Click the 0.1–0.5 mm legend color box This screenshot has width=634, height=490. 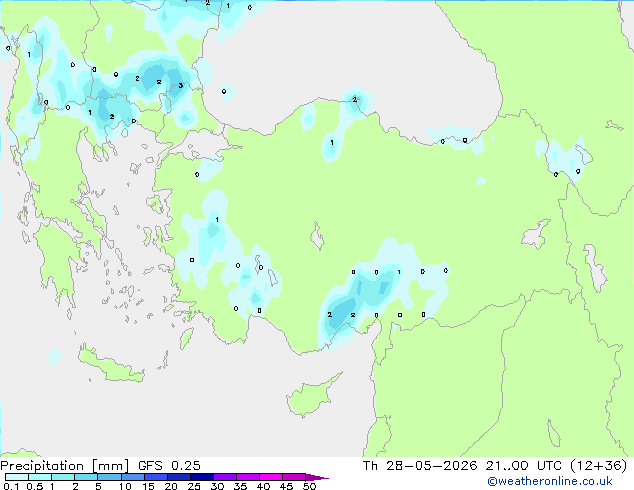click(17, 477)
